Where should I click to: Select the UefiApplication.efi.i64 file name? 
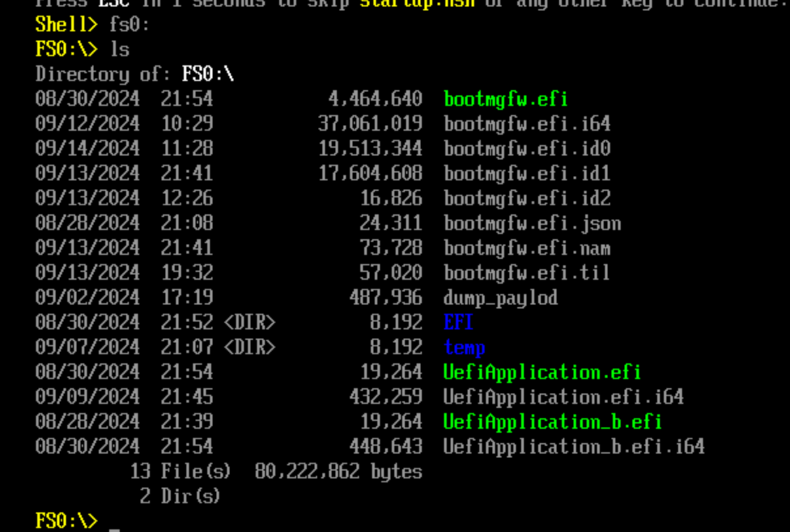(x=564, y=397)
